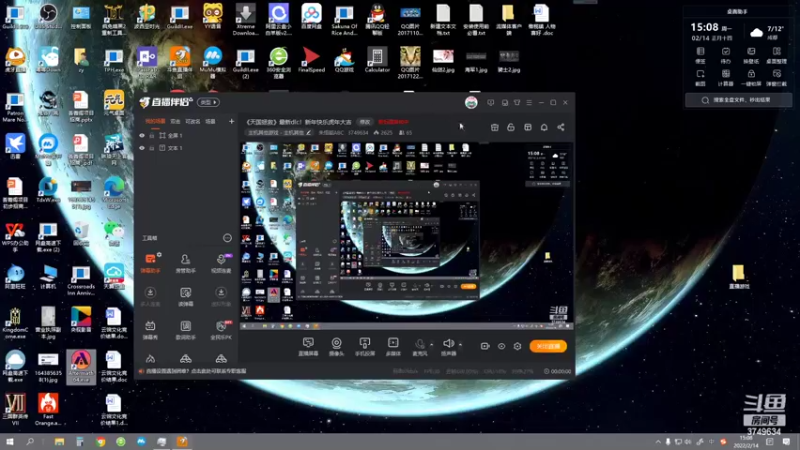
Task: Toggle the lock icon above preview
Action: pos(511,127)
